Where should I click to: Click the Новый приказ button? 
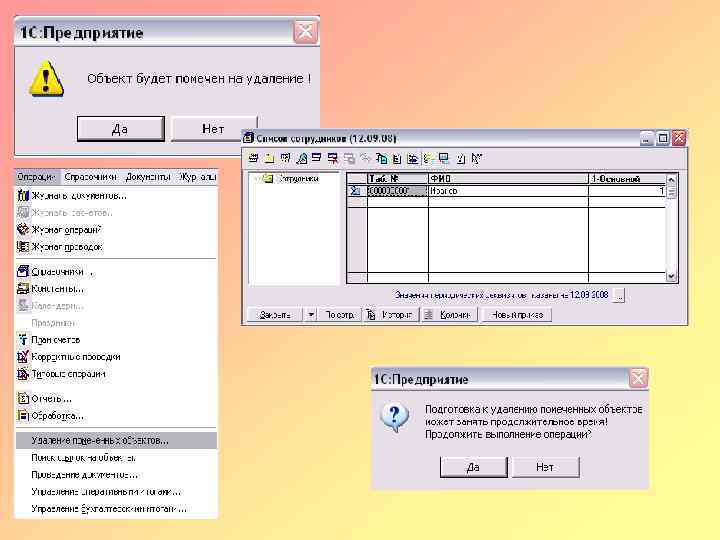[x=517, y=315]
